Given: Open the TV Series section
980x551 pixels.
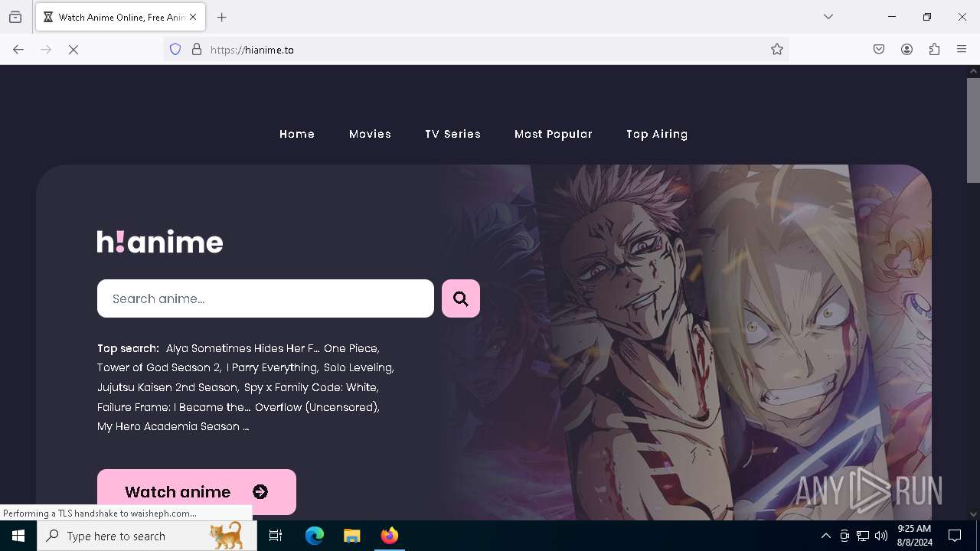Looking at the screenshot, I should pos(452,134).
